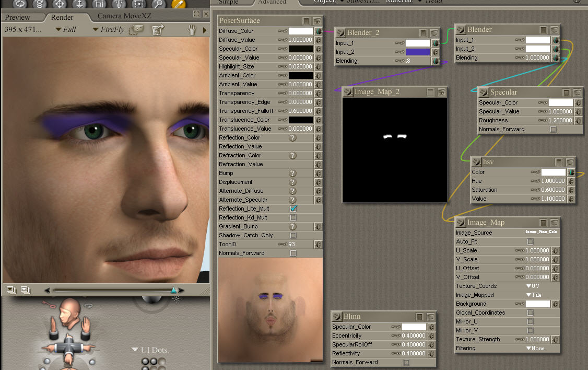Toggle preview eye on Image_Map_2 node
This screenshot has height=370, width=588.
[x=442, y=92]
